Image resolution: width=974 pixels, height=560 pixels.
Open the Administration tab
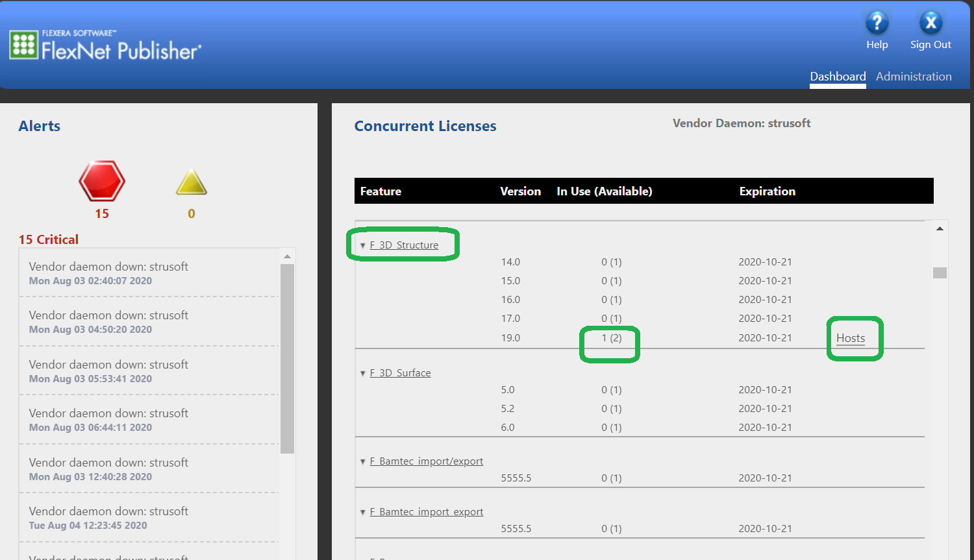click(x=914, y=77)
